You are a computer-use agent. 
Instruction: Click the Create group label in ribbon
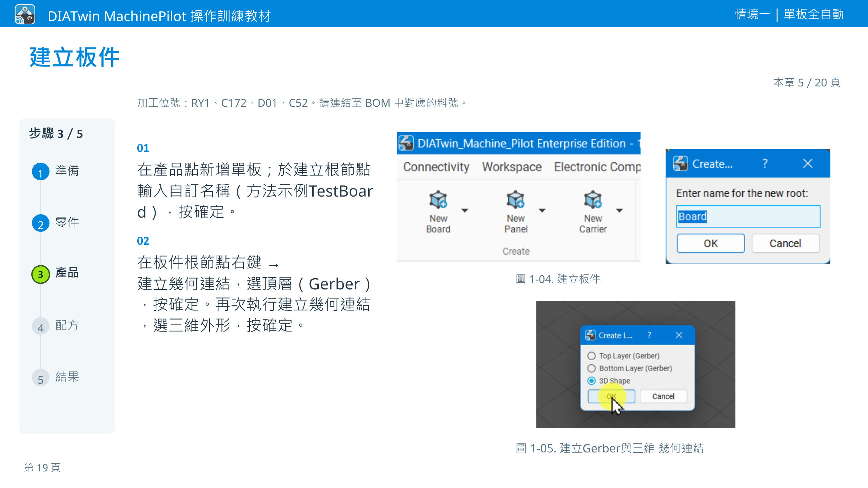[516, 251]
